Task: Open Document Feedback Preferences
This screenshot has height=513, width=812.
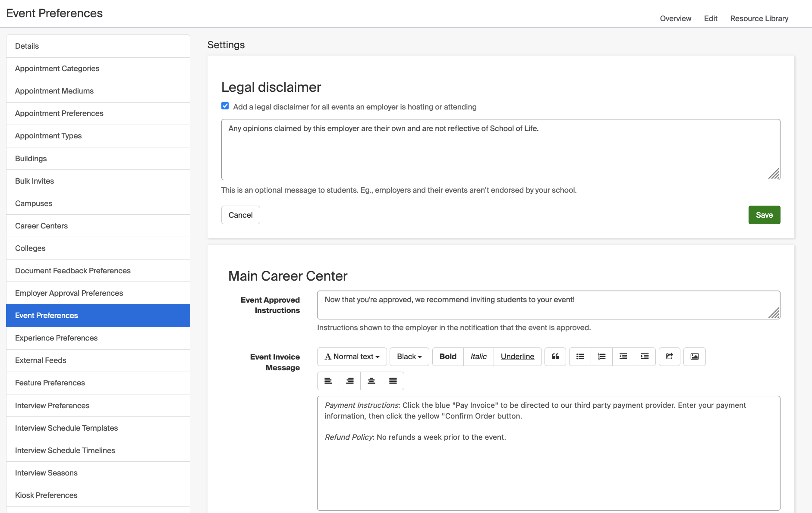Action: (x=98, y=271)
